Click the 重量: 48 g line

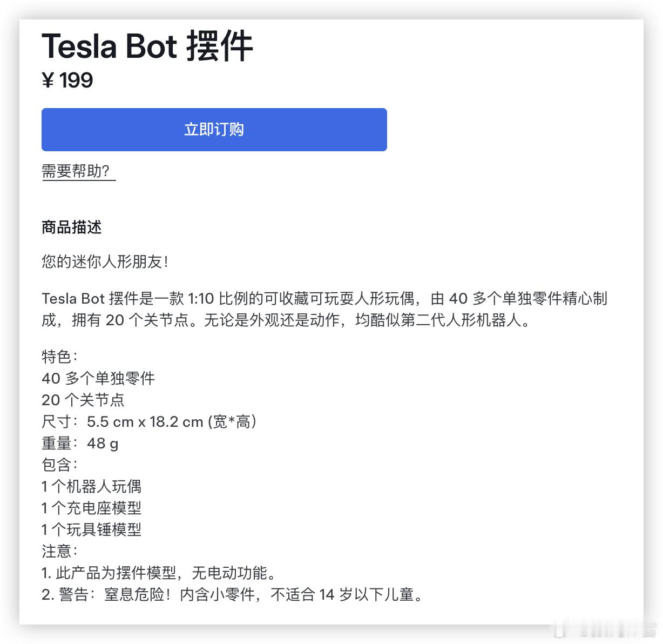click(80, 443)
